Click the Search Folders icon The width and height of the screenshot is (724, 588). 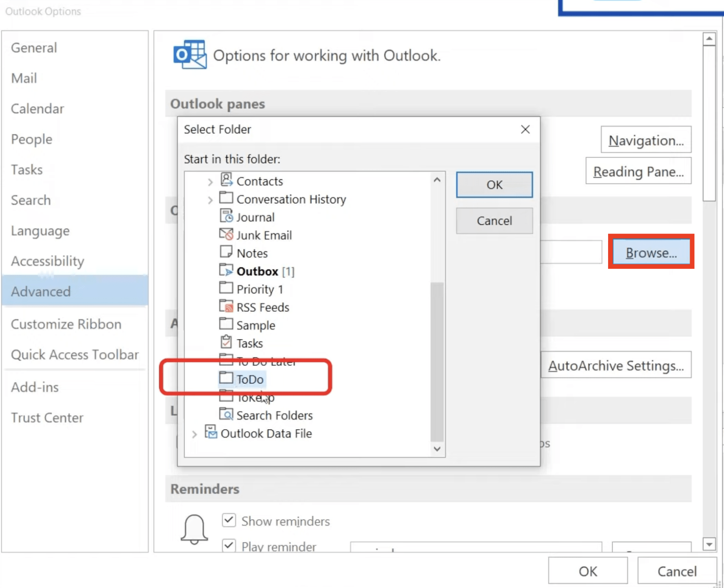226,414
